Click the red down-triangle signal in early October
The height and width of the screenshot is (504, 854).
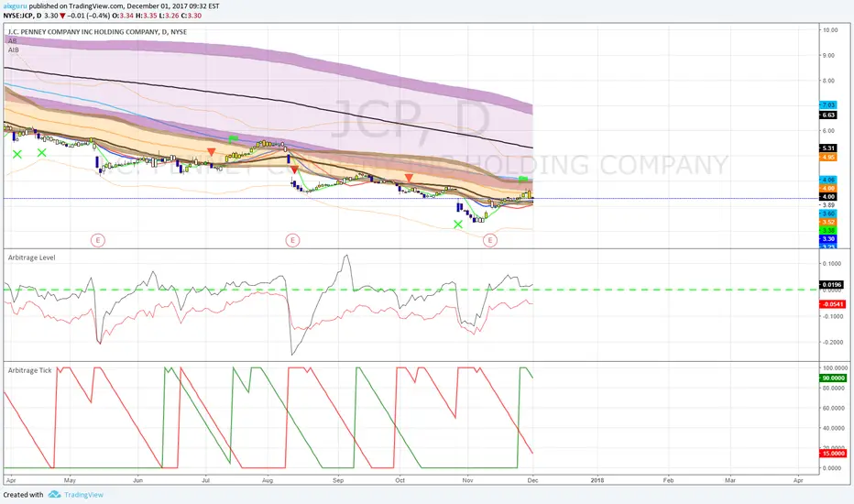409,178
